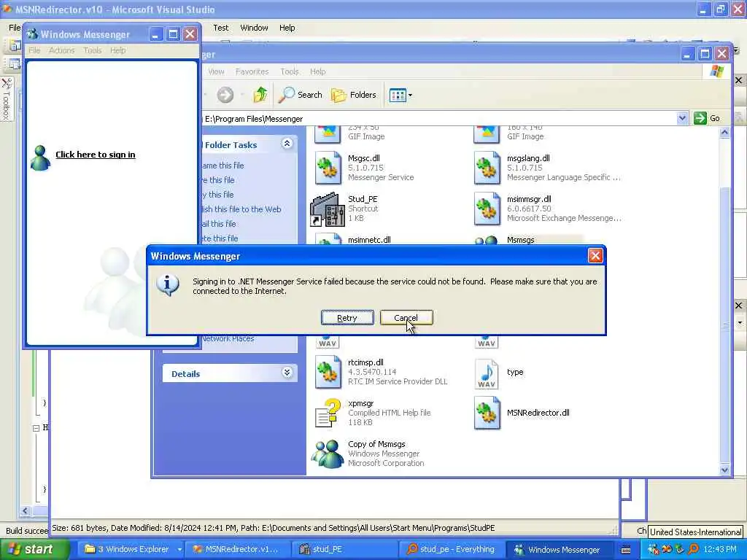The width and height of the screenshot is (747, 560).
Task: Open the File menu in Windows Messenger
Action: tap(34, 50)
